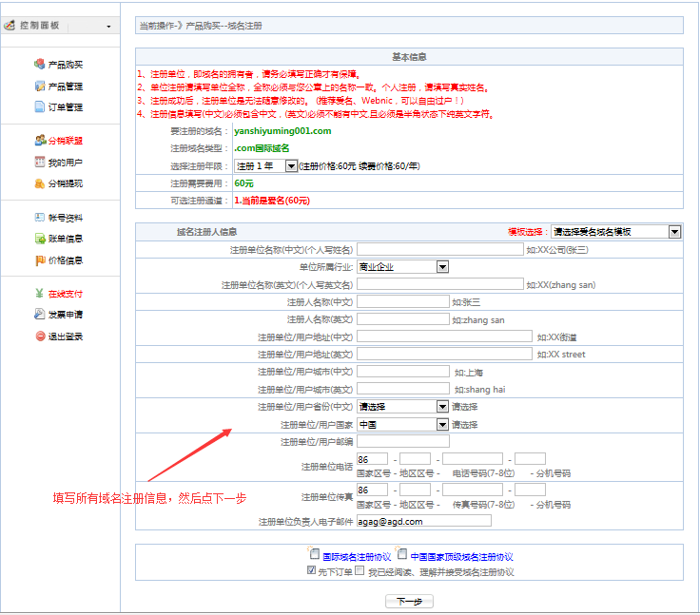The width and height of the screenshot is (700, 615).
Task: Open 账单信息 in the sidebar menu
Action: [x=65, y=239]
